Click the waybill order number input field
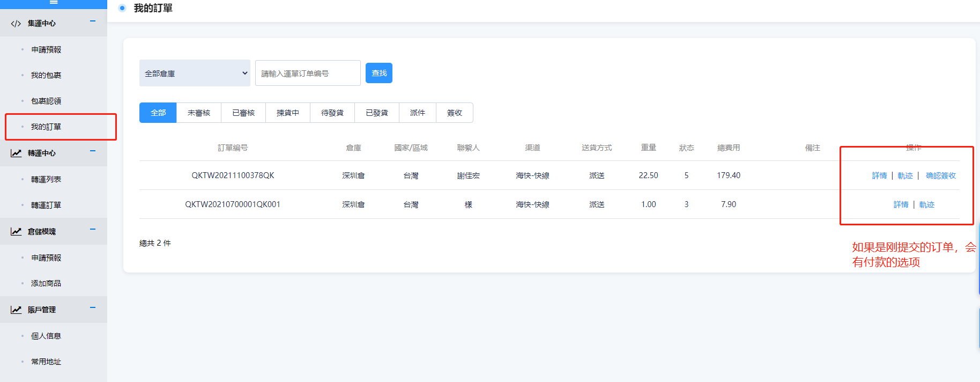Viewport: 980px width, 382px height. (308, 74)
